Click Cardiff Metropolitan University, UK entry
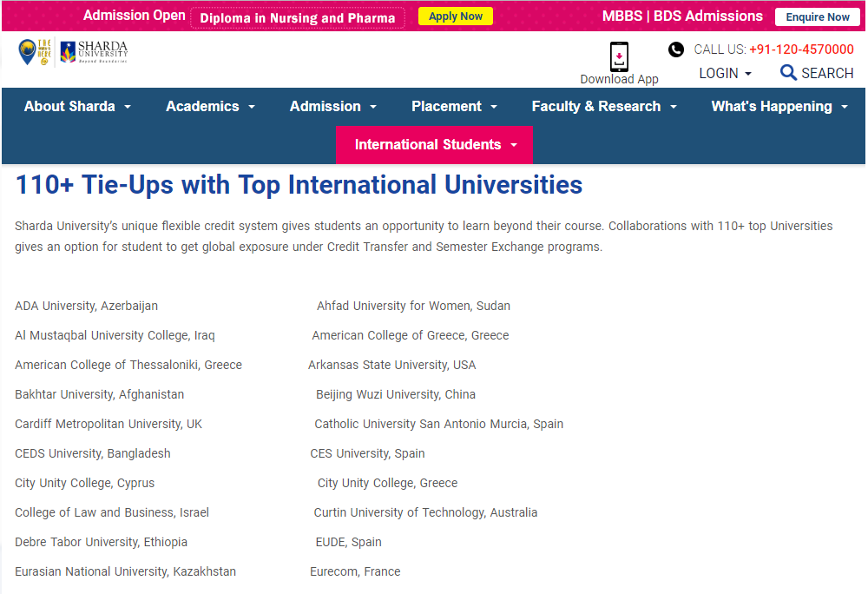 point(108,424)
